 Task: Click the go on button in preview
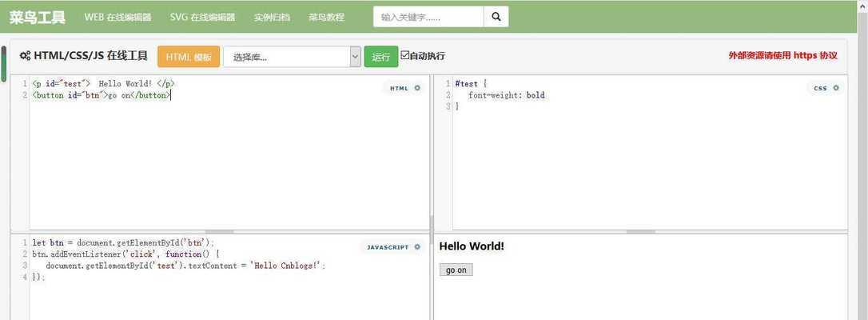coord(456,270)
